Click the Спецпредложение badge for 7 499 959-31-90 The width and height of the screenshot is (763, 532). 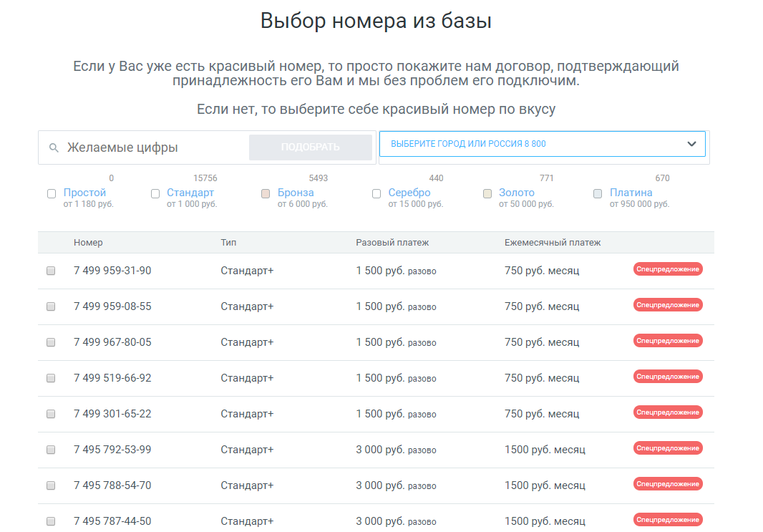pos(667,269)
